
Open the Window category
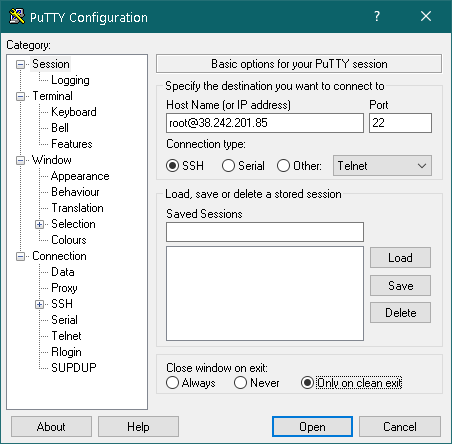tap(52, 160)
